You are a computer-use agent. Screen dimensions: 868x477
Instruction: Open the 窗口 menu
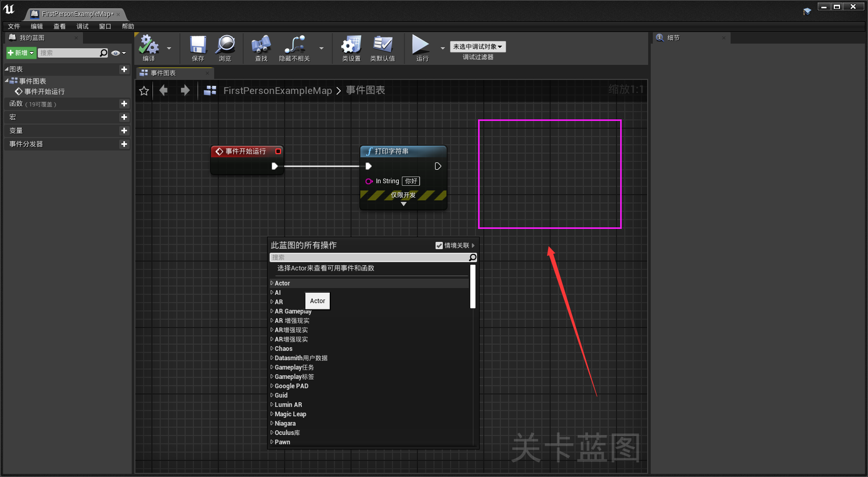(105, 26)
